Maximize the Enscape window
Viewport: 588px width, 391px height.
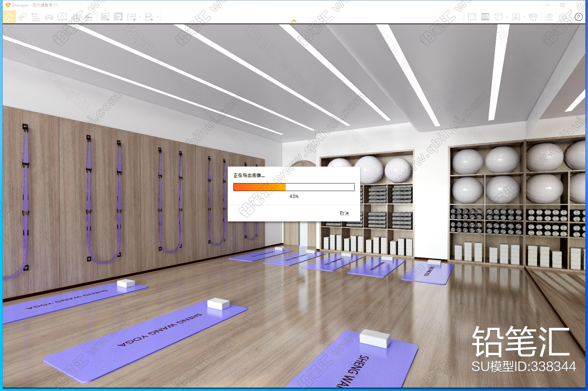coord(562,5)
